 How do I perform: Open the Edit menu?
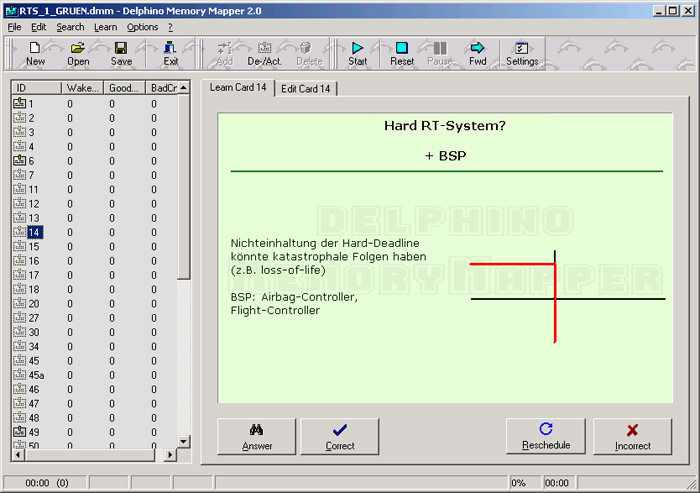click(38, 27)
